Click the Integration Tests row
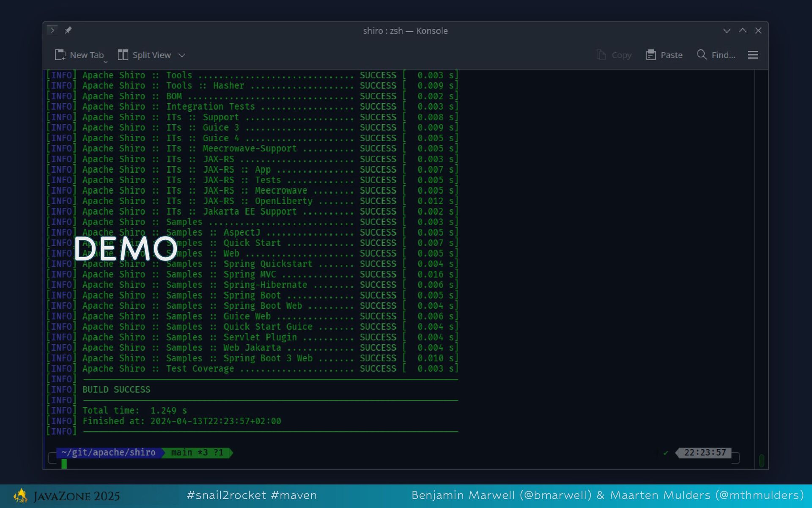 click(252, 107)
